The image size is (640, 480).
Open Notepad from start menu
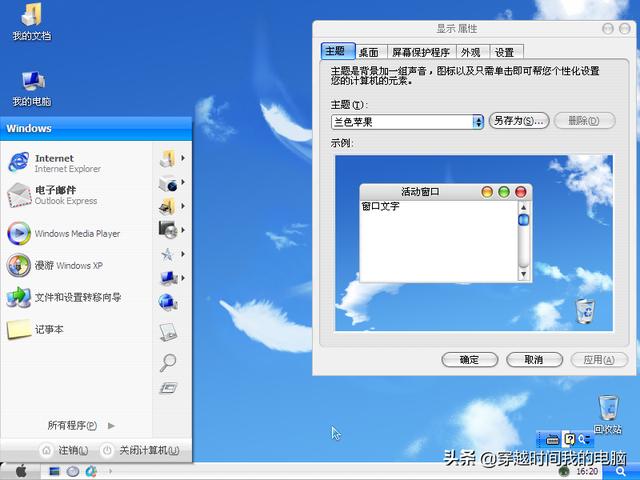point(36,329)
